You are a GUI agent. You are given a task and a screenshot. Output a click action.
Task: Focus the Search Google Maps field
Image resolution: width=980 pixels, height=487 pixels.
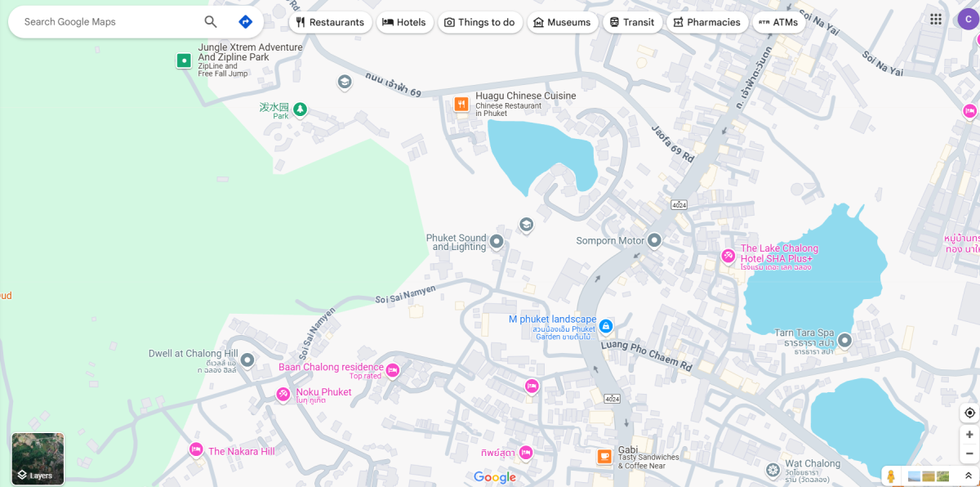coord(110,22)
